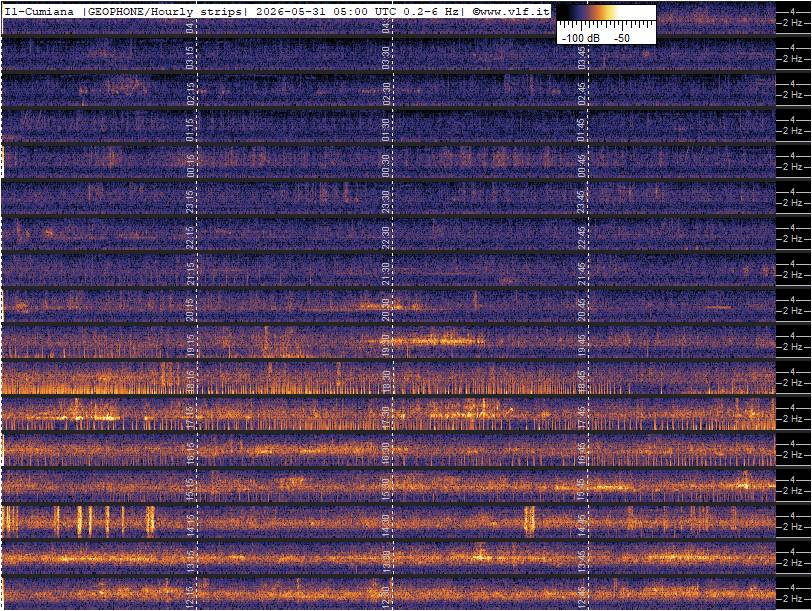
Task: Click the 13:30 time marker
Action: tap(385, 562)
